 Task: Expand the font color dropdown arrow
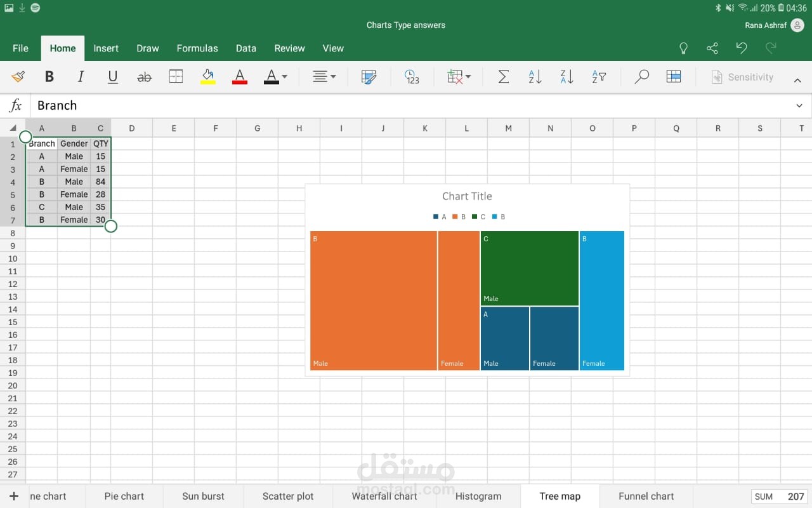[284, 77]
